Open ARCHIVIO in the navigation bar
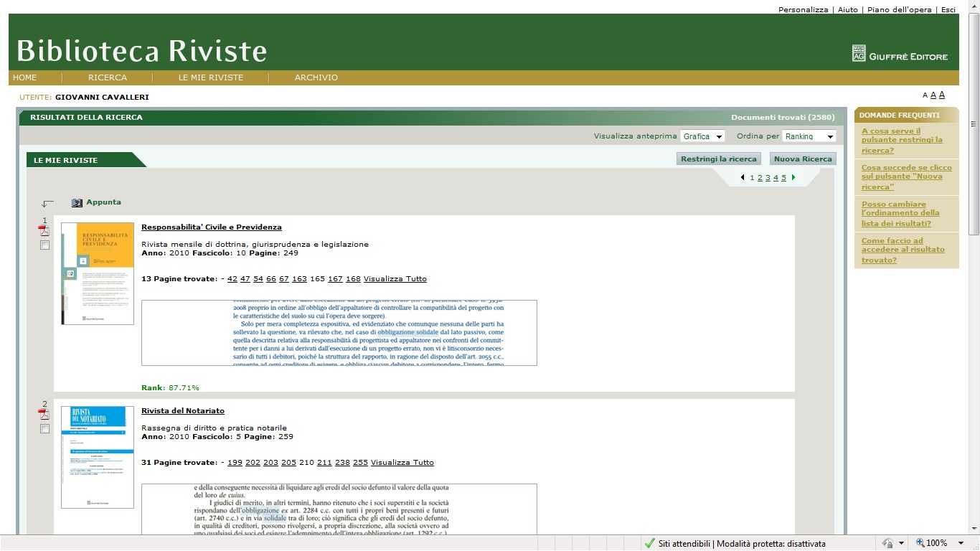The height and width of the screenshot is (551, 980). click(x=316, y=77)
